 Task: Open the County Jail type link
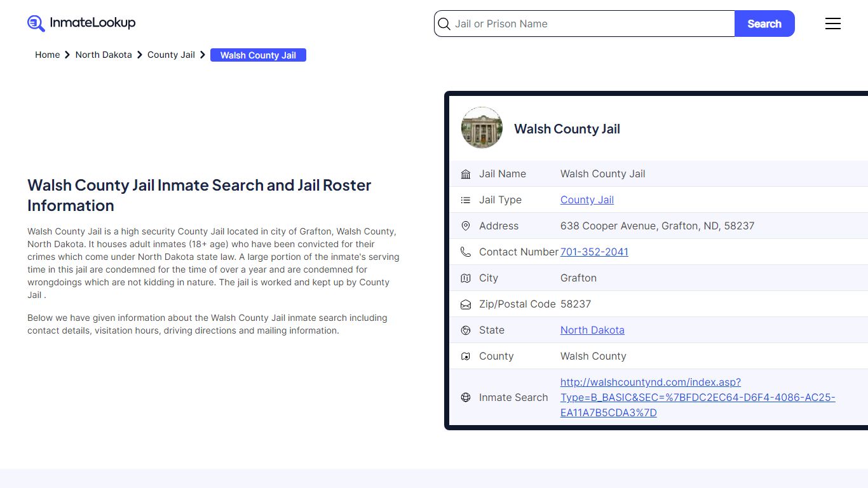[587, 200]
